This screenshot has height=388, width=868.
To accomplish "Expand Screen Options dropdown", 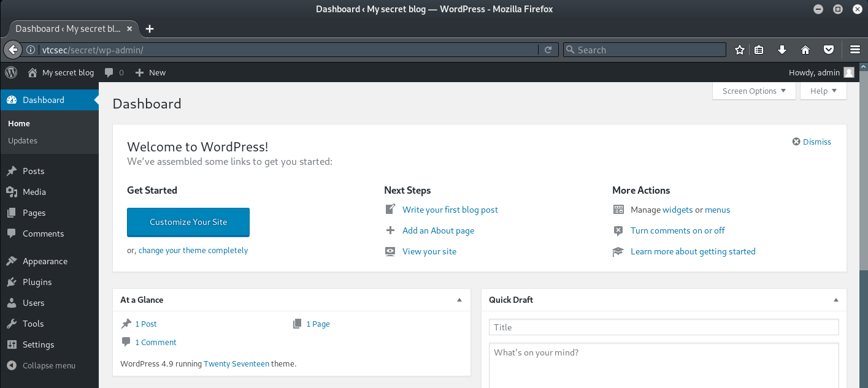I will pyautogui.click(x=754, y=91).
